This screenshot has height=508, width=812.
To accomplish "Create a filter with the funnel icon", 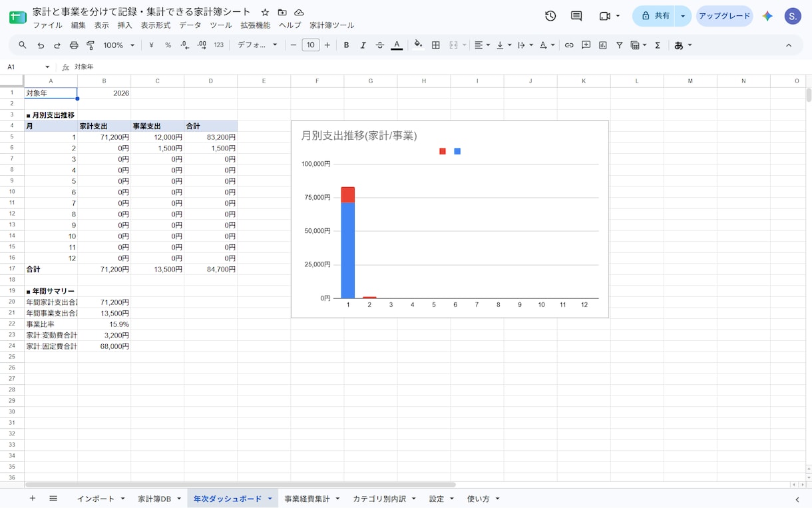I will pyautogui.click(x=620, y=45).
